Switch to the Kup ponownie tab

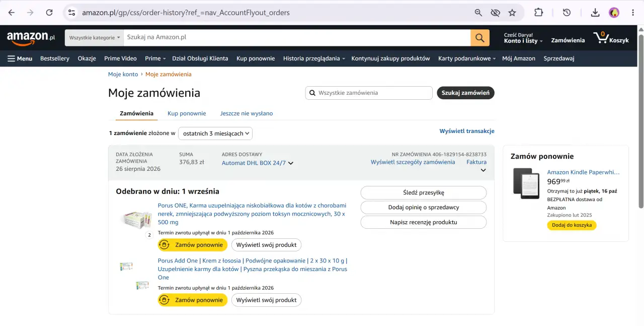point(187,113)
